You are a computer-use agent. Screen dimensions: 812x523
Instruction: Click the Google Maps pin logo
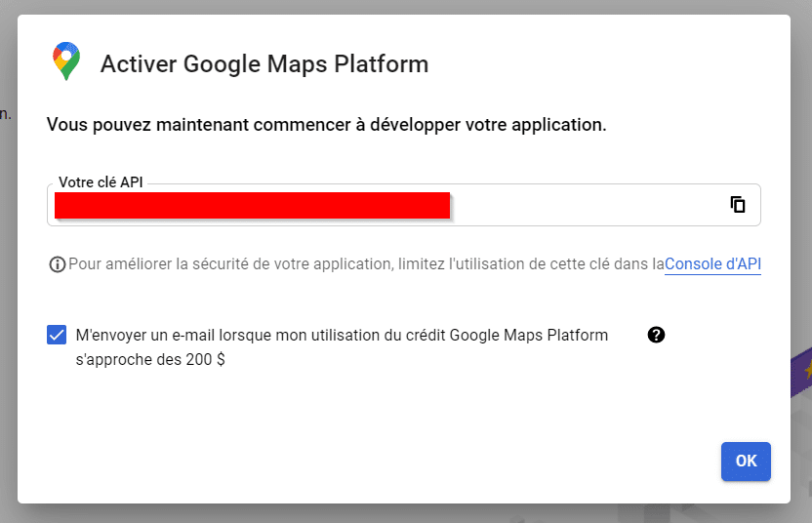[x=66, y=61]
